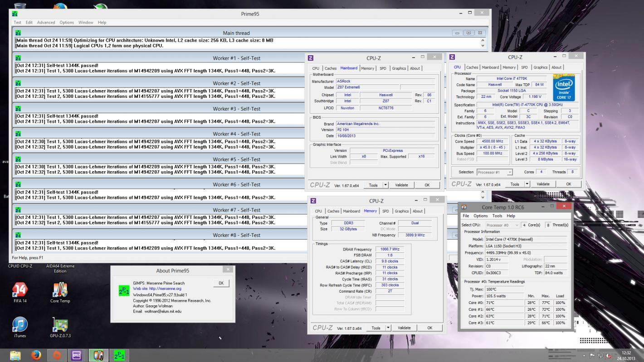
Task: Click Main thread scrollbar down arrow
Action: click(483, 45)
